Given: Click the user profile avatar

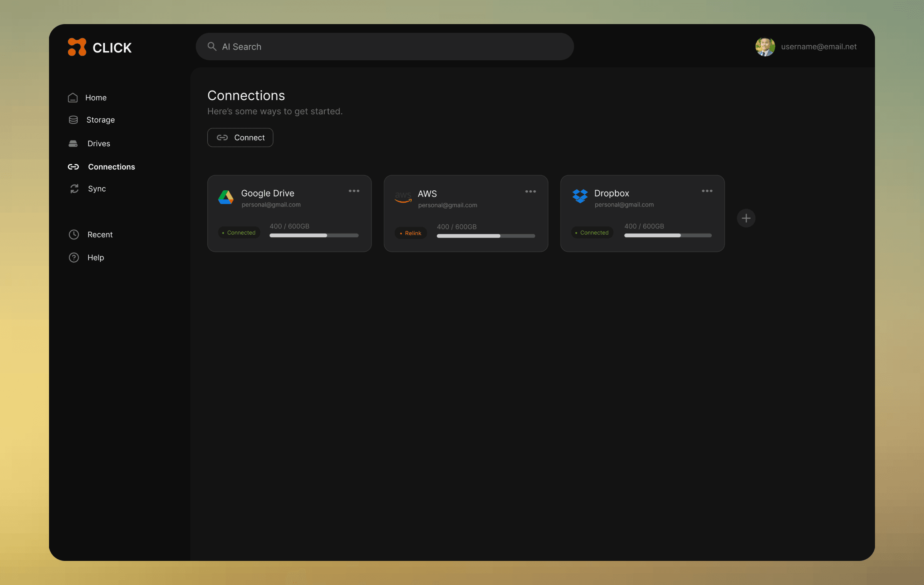Looking at the screenshot, I should [765, 47].
